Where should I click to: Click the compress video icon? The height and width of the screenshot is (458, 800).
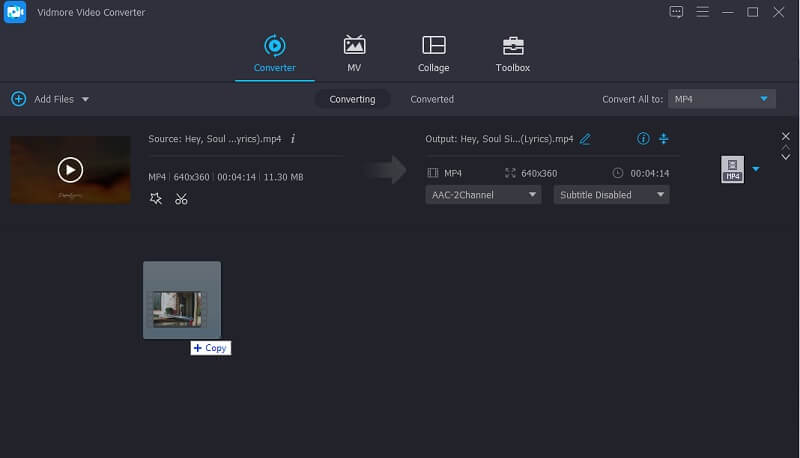click(663, 138)
